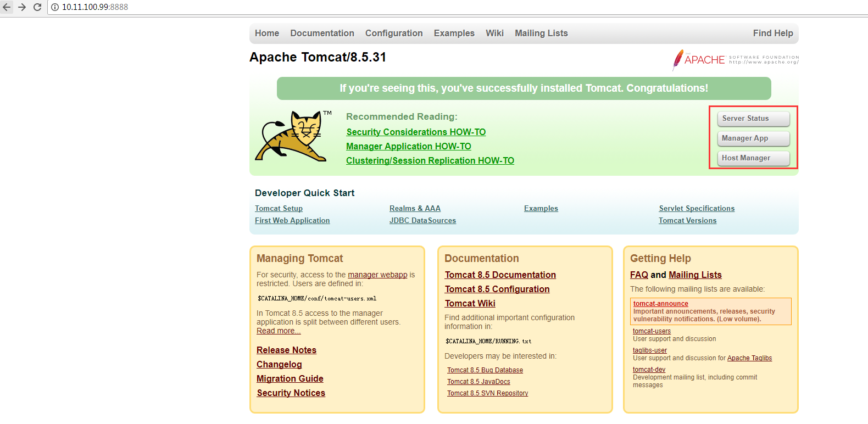This screenshot has height=424, width=868.
Task: Open tomcat-announce mailing list link
Action: click(x=660, y=304)
